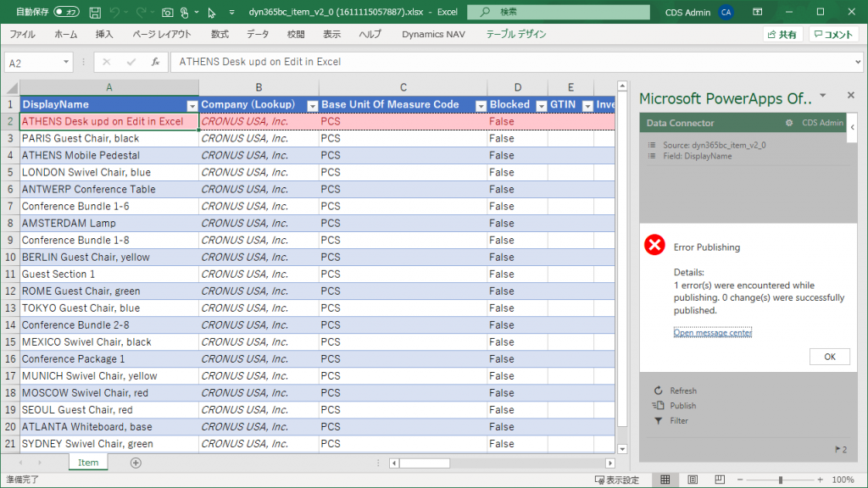Click the 100% zoom level
868x488 pixels.
tap(843, 480)
